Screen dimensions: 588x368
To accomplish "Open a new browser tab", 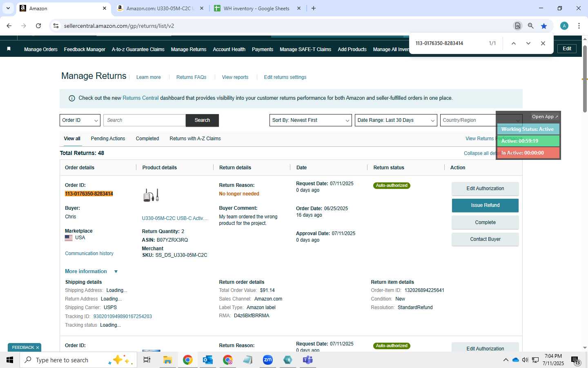I will (314, 8).
